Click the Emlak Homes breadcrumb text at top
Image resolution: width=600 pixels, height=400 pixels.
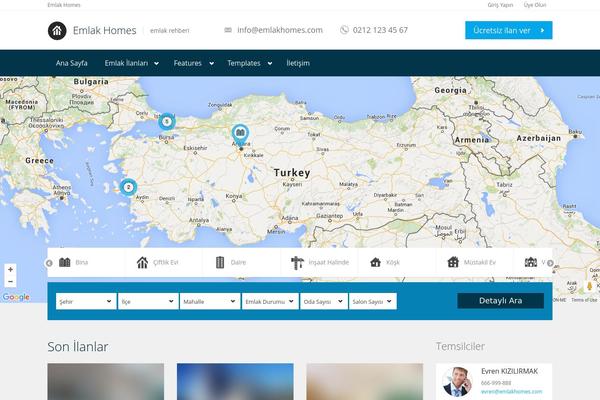(x=64, y=5)
